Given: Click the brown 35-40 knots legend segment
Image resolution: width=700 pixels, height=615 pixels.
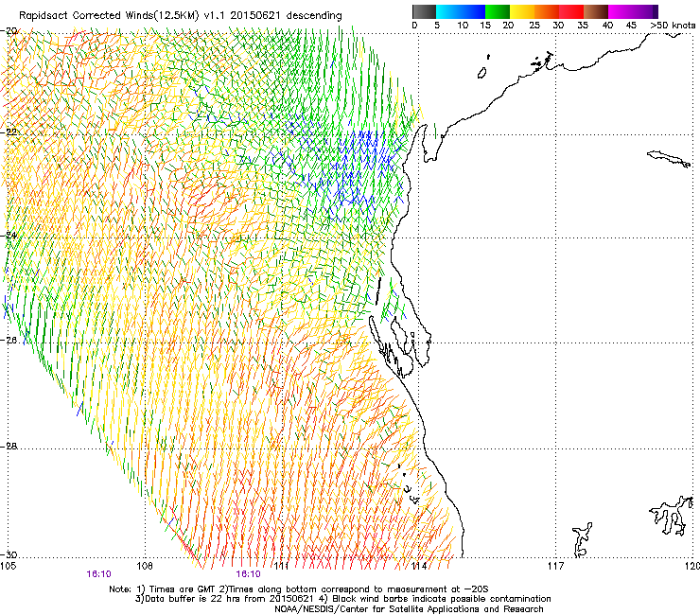Looking at the screenshot, I should pos(596,11).
